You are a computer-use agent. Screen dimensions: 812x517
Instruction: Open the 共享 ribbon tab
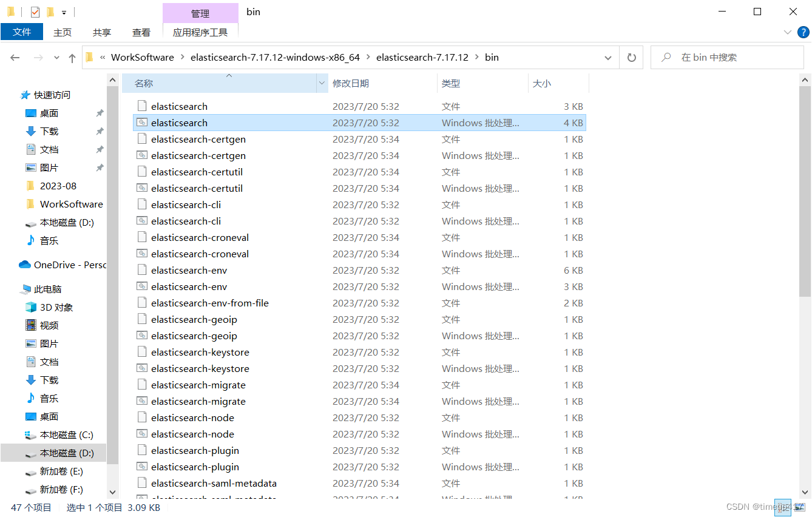(x=102, y=32)
